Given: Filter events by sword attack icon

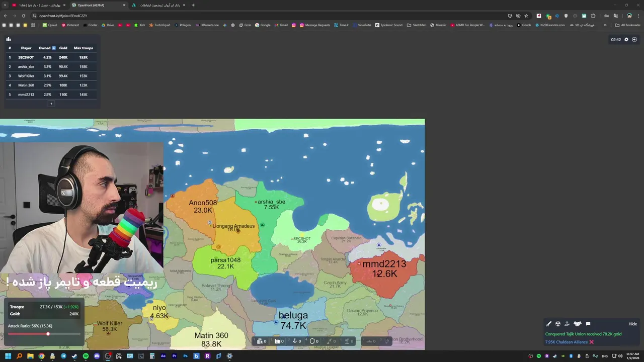Looking at the screenshot, I should coord(549,324).
